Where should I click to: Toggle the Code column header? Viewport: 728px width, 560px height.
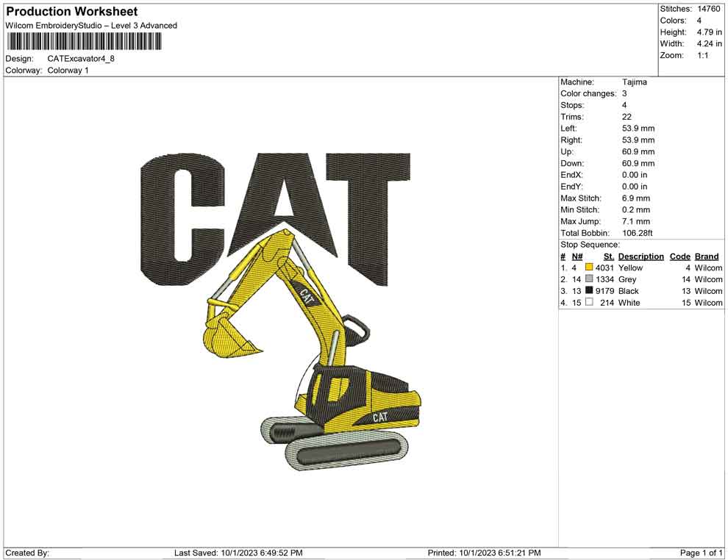(679, 256)
